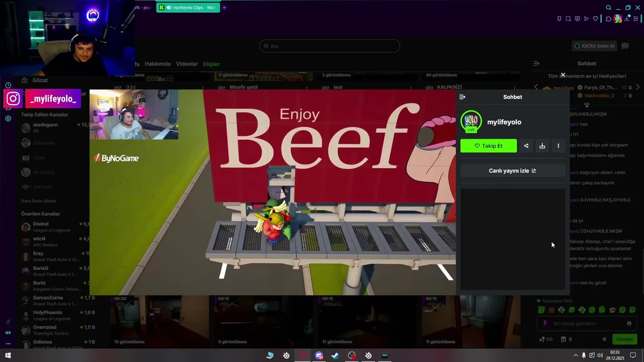Screen dimensions: 644x362
Task: Open the Elwind recommended channel
Action: click(54, 227)
